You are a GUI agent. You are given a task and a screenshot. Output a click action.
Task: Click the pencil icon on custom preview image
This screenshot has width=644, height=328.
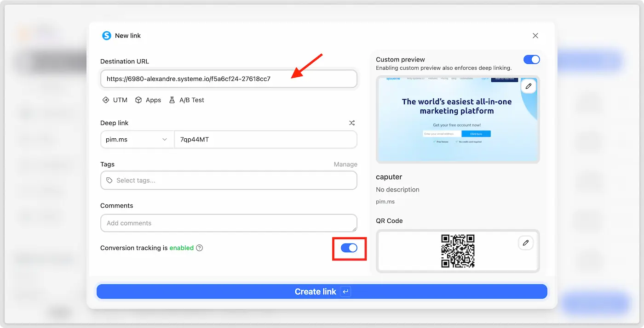pyautogui.click(x=529, y=86)
